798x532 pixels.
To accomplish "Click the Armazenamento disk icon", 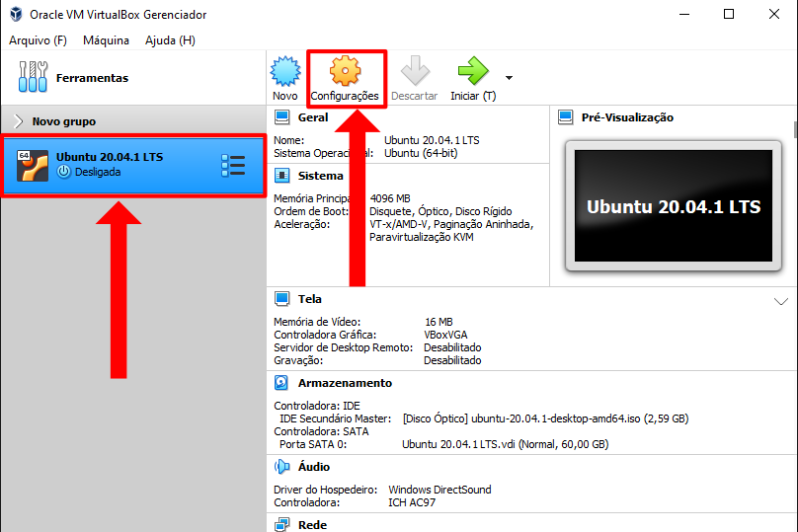I will (x=281, y=383).
